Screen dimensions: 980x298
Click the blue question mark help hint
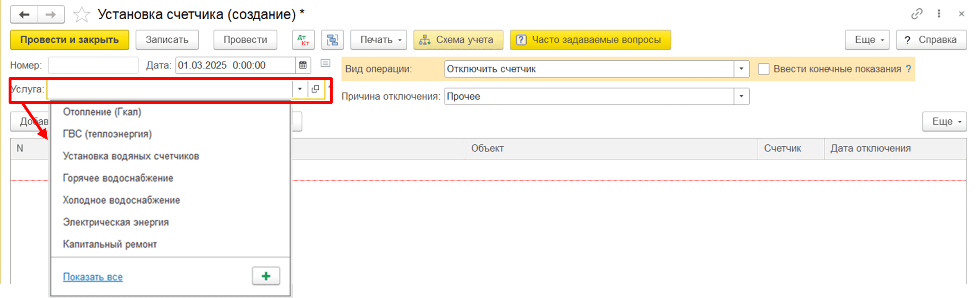coord(908,69)
